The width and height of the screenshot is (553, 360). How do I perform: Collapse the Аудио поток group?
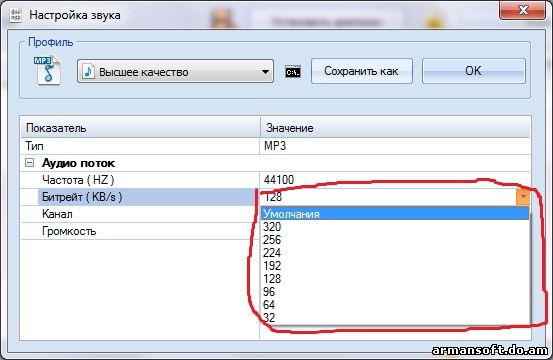coord(30,163)
